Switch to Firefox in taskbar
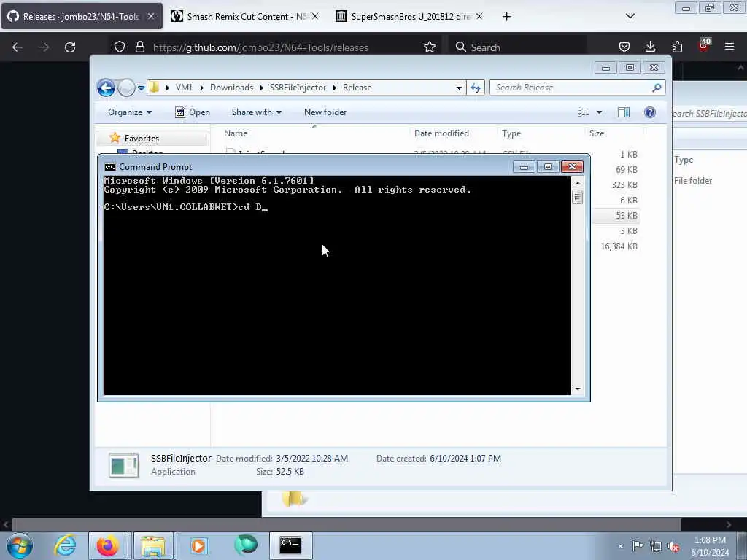 pyautogui.click(x=108, y=545)
